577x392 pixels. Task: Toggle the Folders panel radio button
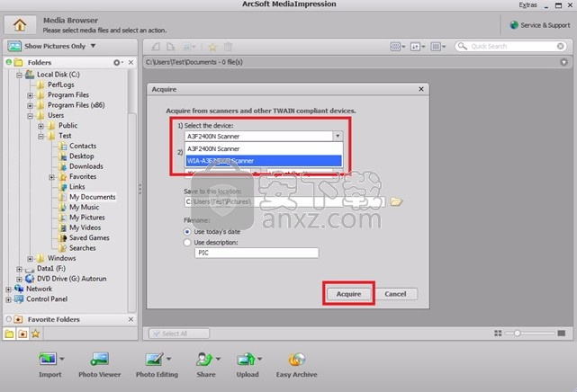[8, 62]
